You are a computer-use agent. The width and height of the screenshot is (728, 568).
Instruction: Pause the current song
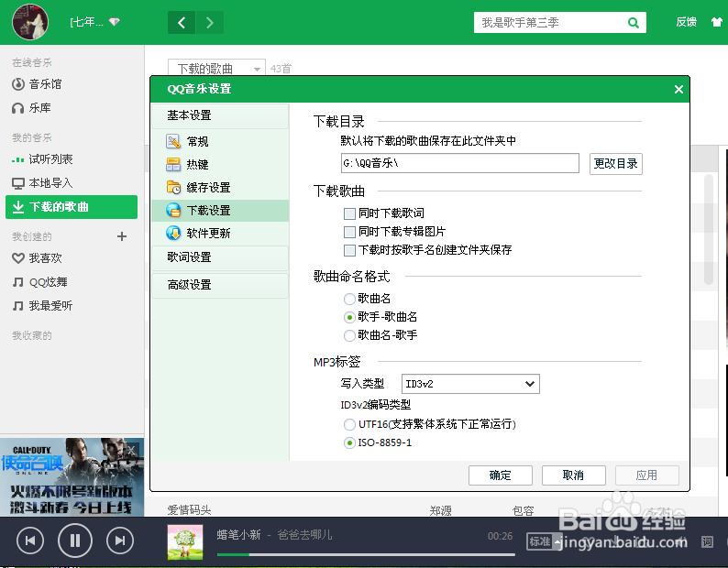point(75,541)
